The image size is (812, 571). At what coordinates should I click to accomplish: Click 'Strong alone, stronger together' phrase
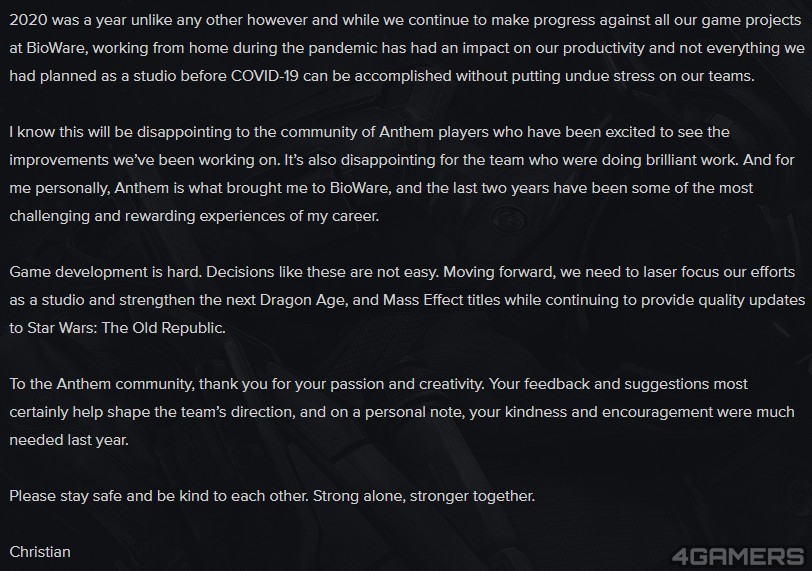(x=424, y=496)
